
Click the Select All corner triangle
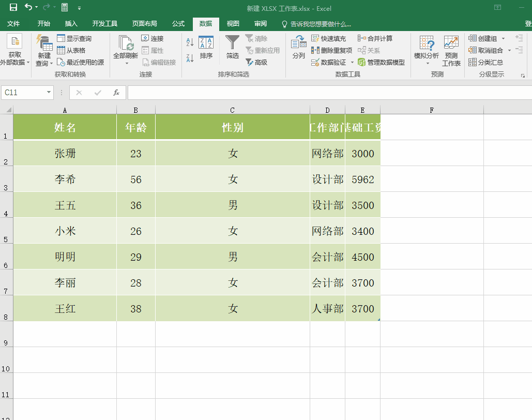tap(9, 110)
